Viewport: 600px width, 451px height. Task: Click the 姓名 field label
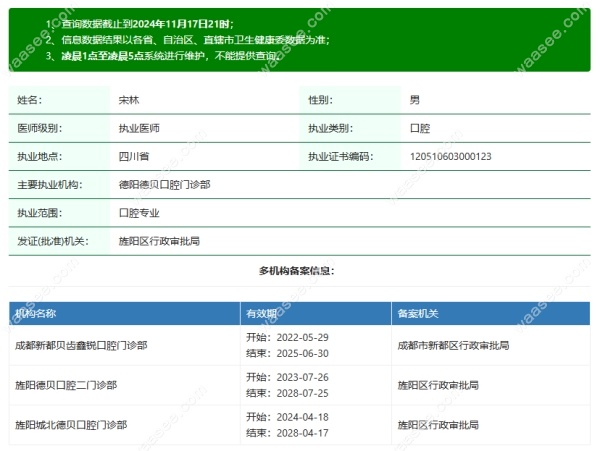(29, 100)
